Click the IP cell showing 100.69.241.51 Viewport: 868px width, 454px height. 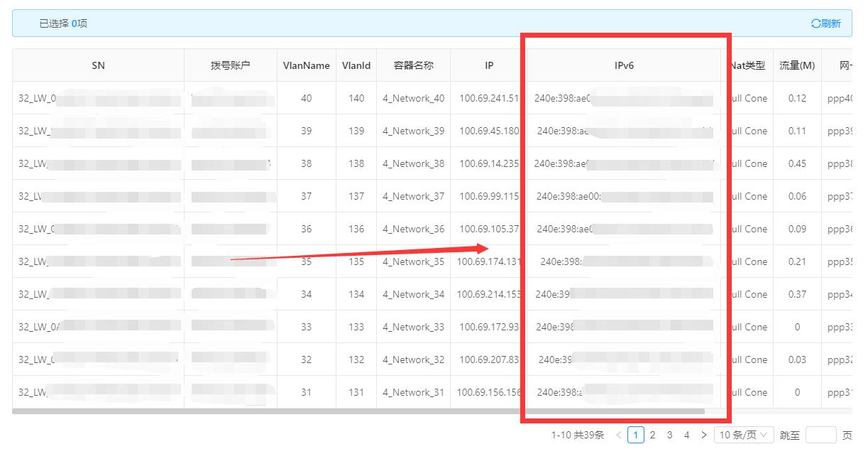click(x=488, y=98)
